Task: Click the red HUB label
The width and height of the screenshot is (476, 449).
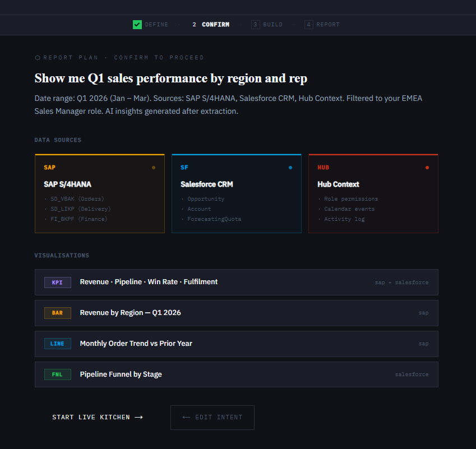Action: (x=324, y=168)
